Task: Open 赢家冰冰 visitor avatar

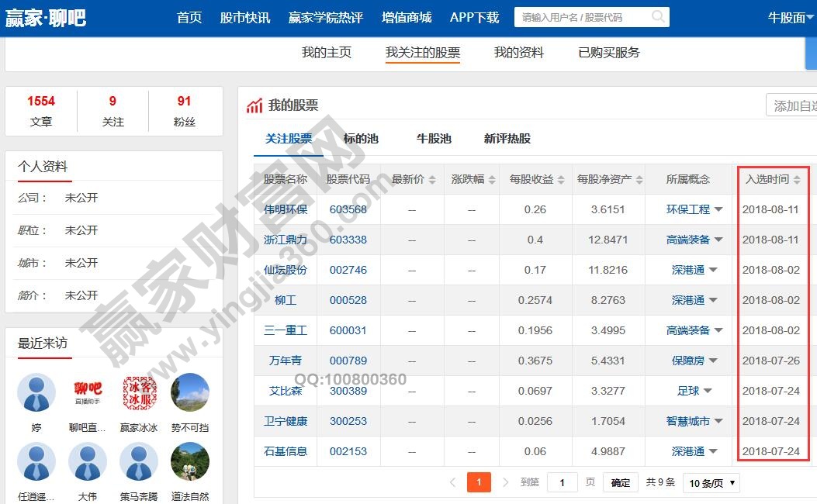Action: click(x=139, y=393)
